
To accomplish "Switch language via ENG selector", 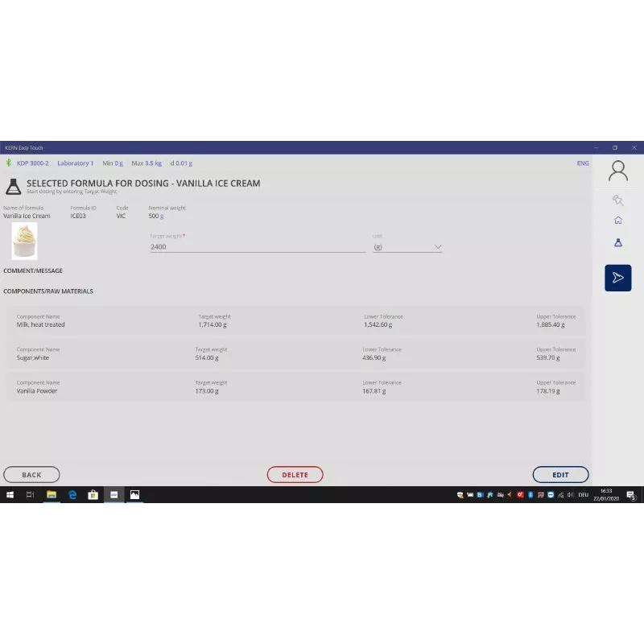I will click(x=583, y=163).
